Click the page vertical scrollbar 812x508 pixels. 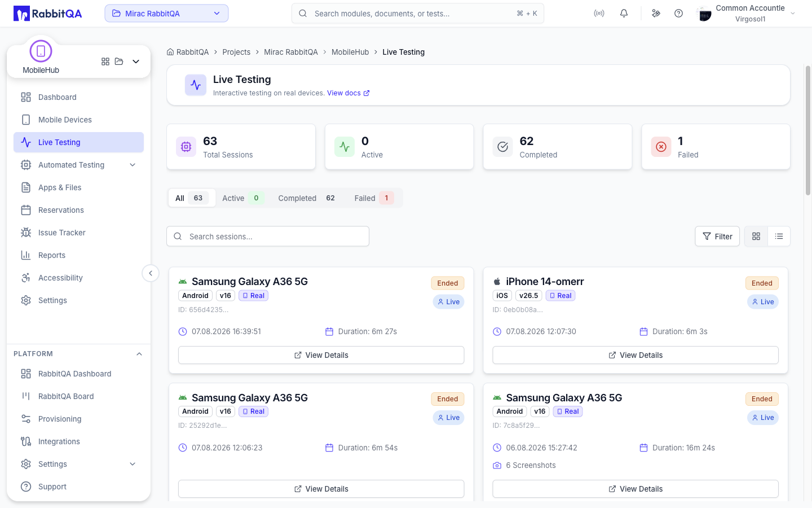807,131
